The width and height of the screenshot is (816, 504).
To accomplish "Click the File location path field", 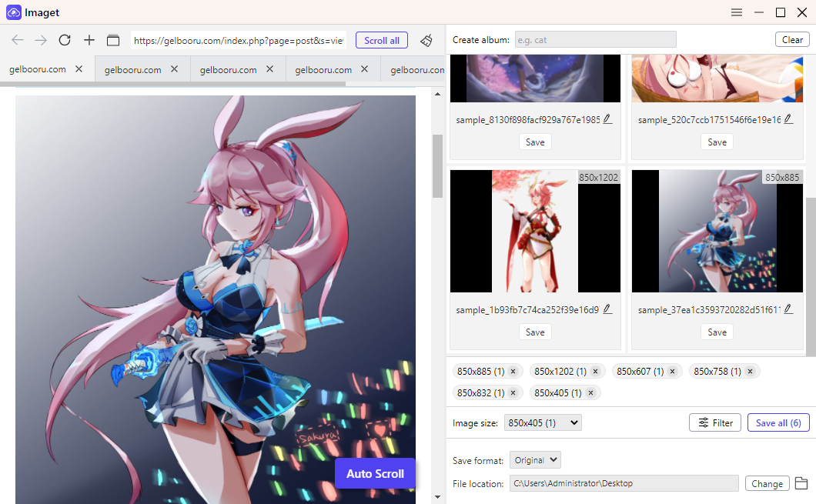I will 624,483.
